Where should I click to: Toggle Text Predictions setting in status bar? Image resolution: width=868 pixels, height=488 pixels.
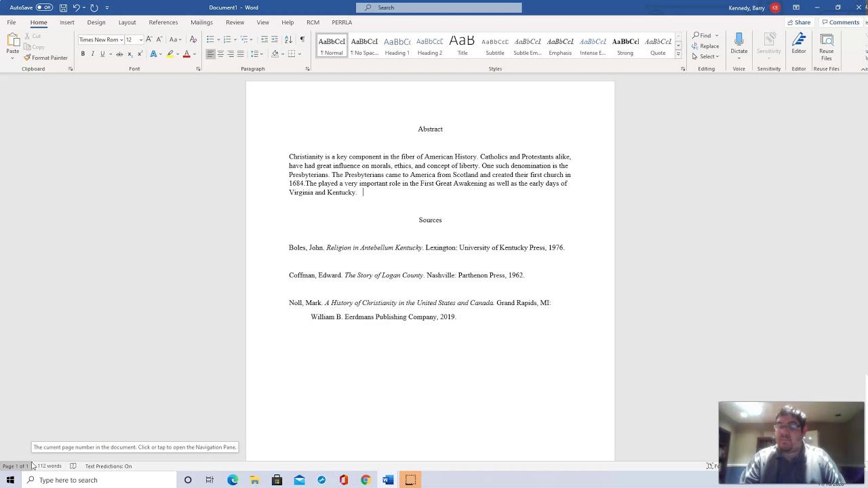click(x=108, y=466)
